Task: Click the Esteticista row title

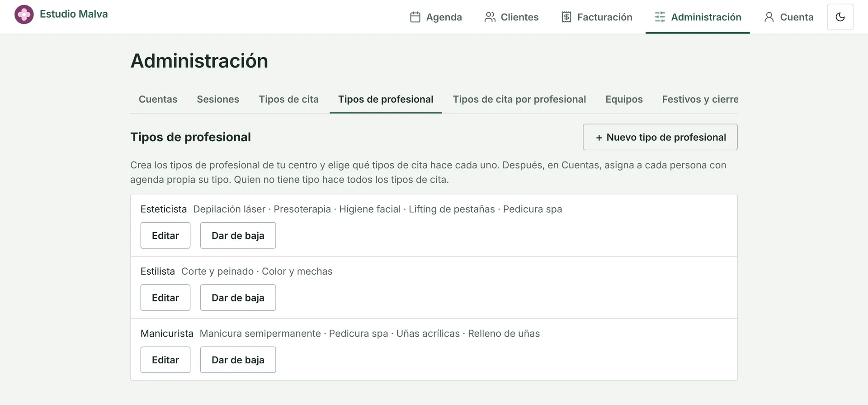Action: (164, 209)
